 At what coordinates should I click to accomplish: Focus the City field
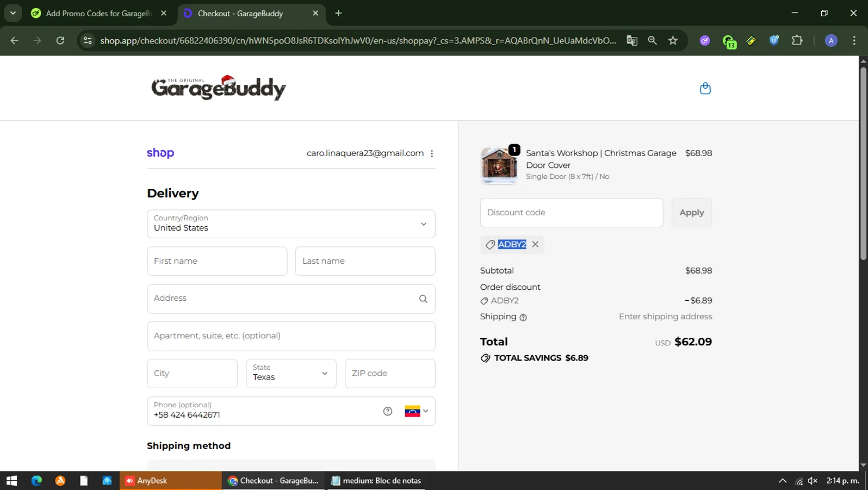pos(192,373)
